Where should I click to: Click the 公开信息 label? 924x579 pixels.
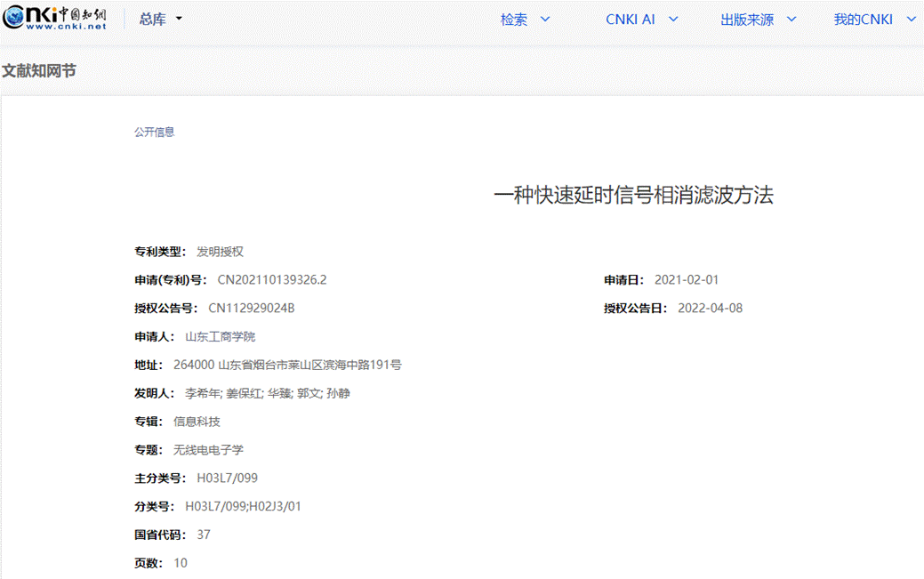coord(154,132)
